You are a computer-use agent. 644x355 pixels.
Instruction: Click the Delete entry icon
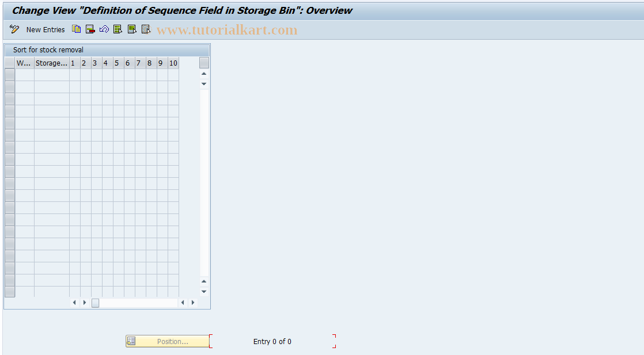(90, 29)
